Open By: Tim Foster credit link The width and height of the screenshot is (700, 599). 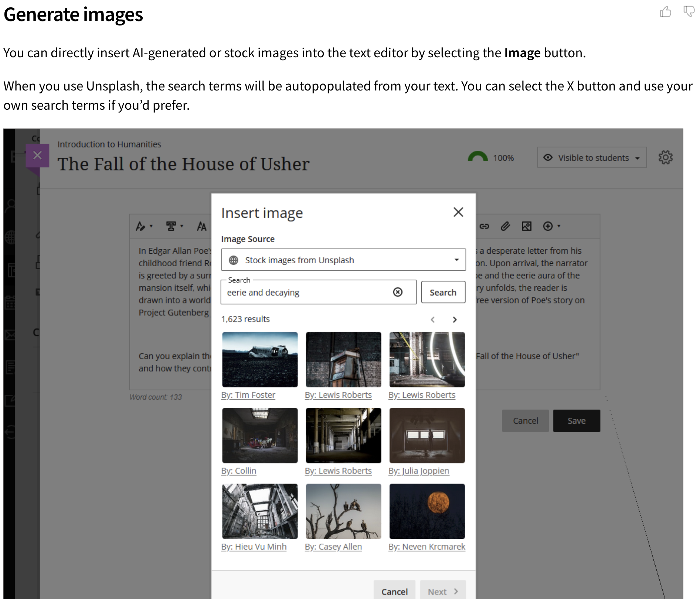pos(248,395)
